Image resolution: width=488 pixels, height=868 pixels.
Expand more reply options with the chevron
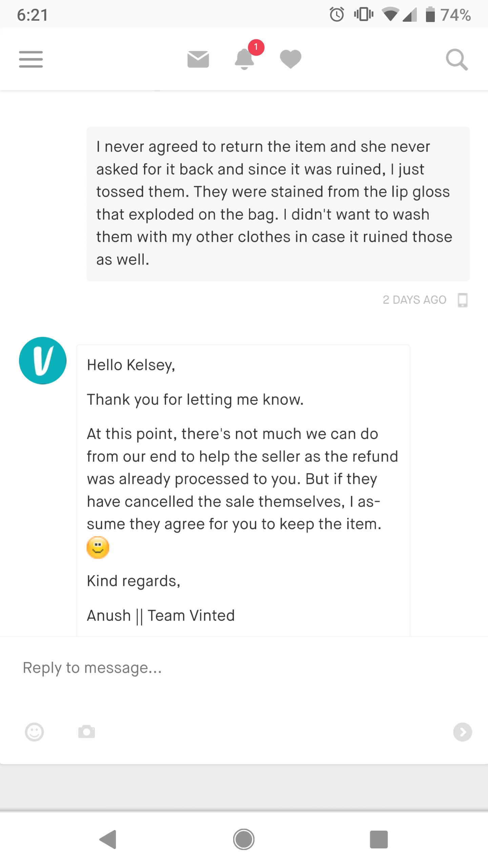click(462, 732)
